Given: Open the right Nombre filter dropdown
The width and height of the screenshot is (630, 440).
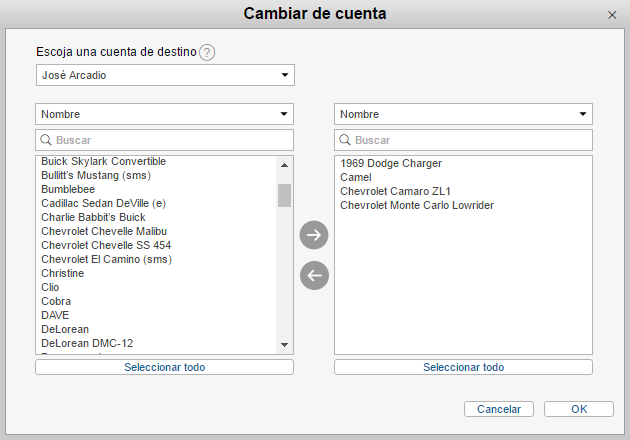Looking at the screenshot, I should coord(463,114).
